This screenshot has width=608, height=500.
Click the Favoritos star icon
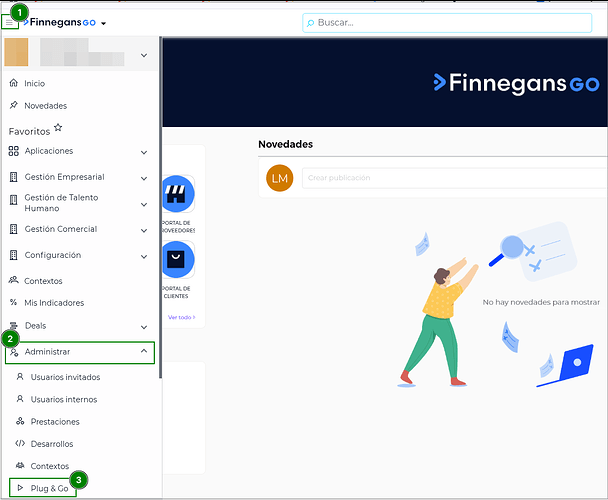58,127
